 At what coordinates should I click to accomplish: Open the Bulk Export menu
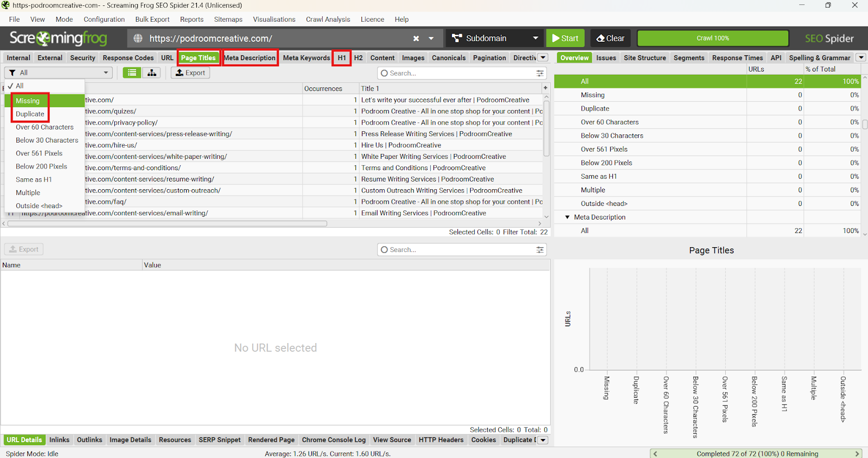point(152,19)
